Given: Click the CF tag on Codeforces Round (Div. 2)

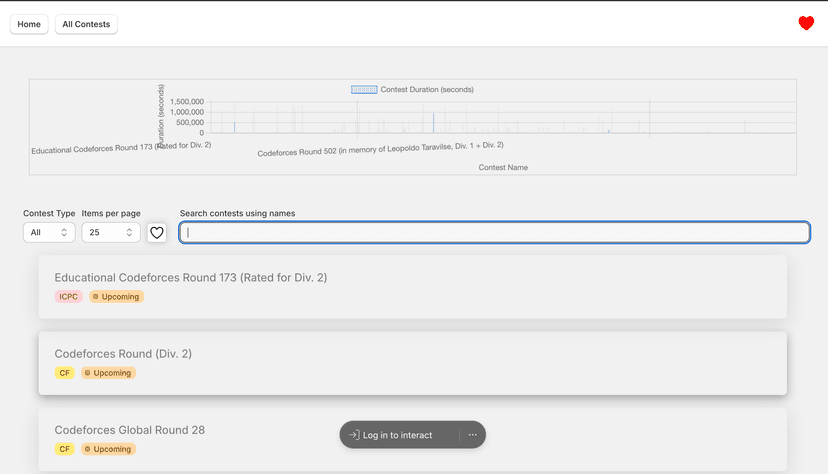Looking at the screenshot, I should pyautogui.click(x=64, y=373).
